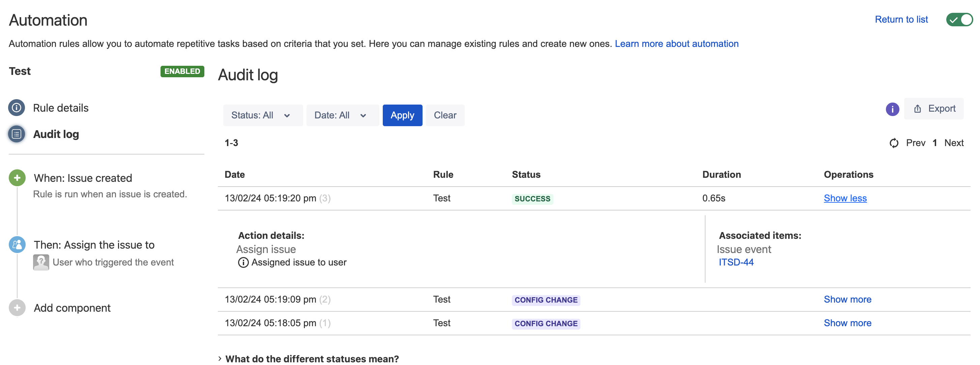Collapse the entry with Show less
The height and width of the screenshot is (365, 980).
pyautogui.click(x=844, y=198)
